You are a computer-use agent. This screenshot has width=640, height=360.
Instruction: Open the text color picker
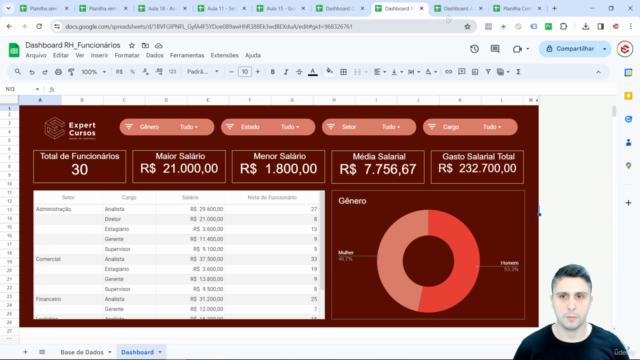pos(313,72)
